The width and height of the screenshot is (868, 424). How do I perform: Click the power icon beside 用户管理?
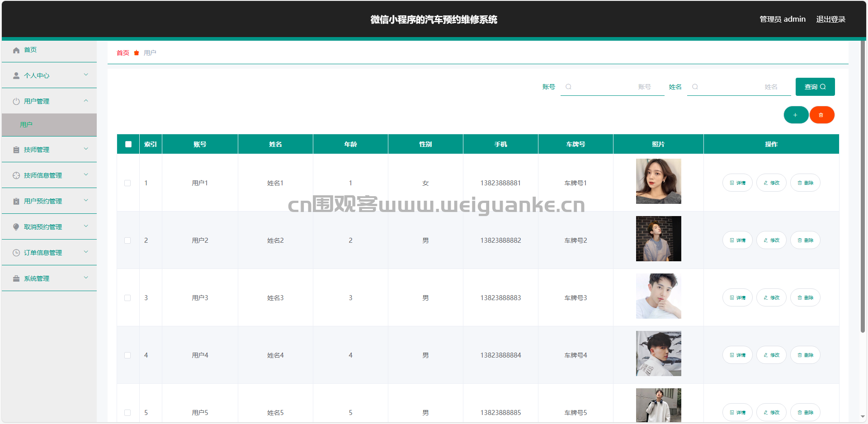point(16,101)
